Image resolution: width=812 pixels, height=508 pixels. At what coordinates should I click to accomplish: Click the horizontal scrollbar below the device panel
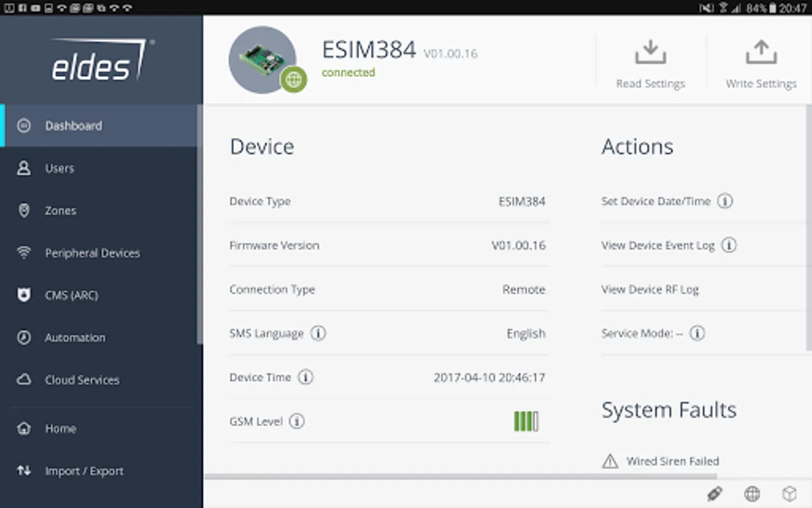point(461,476)
